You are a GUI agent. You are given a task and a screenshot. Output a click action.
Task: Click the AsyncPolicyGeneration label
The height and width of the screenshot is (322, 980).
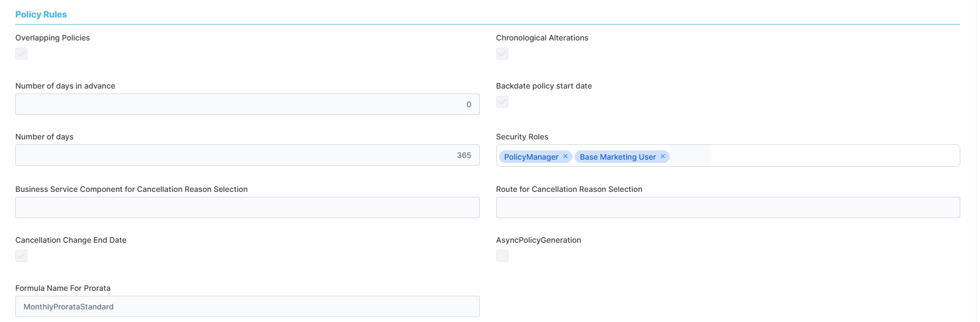(538, 240)
